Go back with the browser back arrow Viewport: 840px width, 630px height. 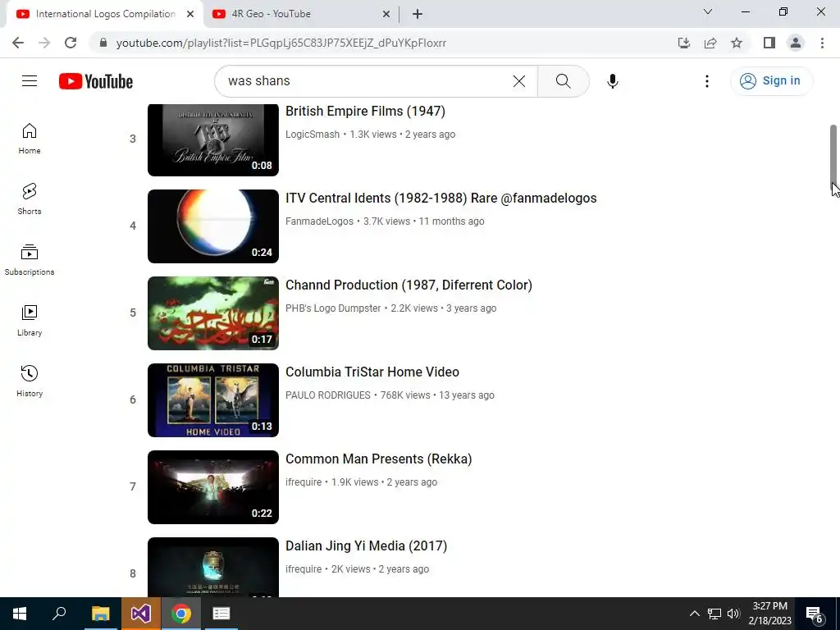[x=18, y=43]
